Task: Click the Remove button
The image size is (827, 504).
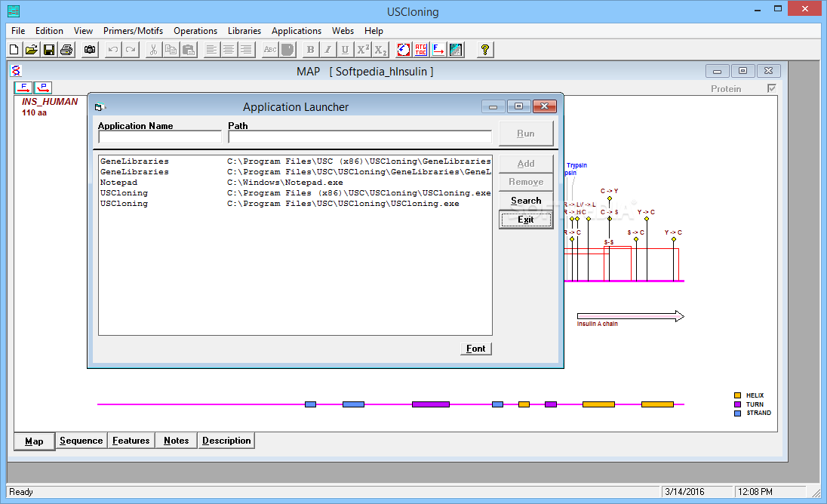Action: [526, 182]
